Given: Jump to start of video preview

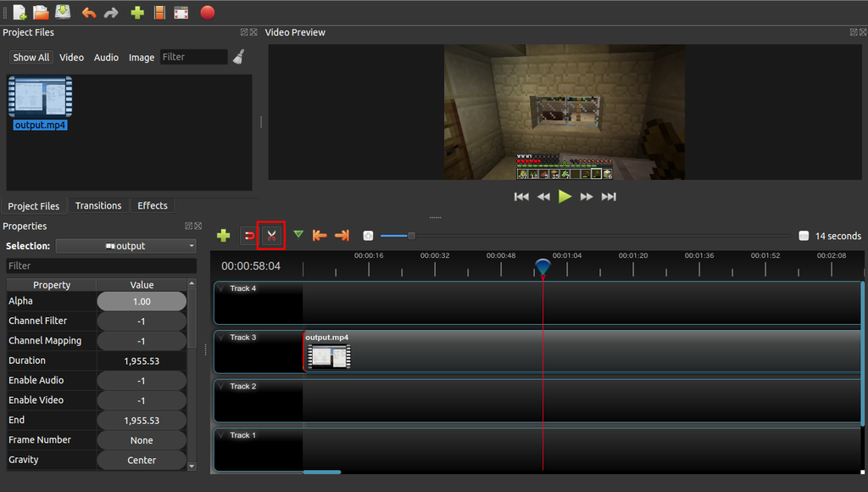Looking at the screenshot, I should [521, 197].
